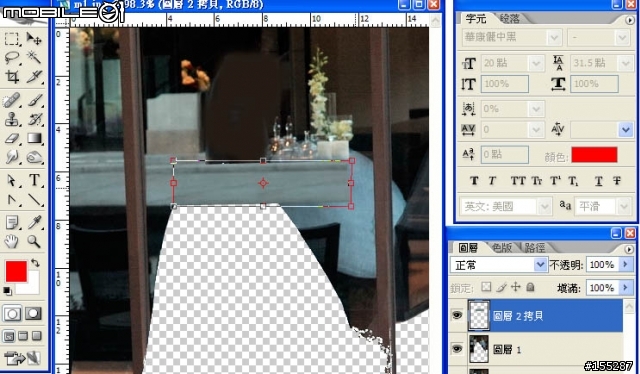The image size is (640, 374).
Task: Switch to Standard editing mode
Action: click(x=12, y=314)
